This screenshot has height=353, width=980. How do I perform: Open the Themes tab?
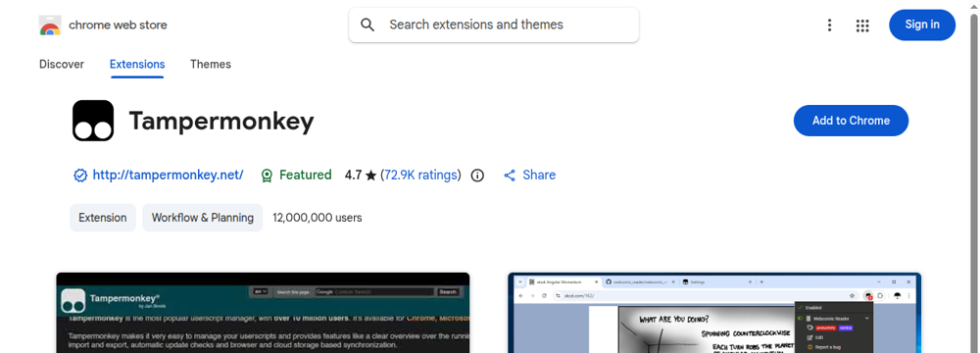click(x=211, y=64)
